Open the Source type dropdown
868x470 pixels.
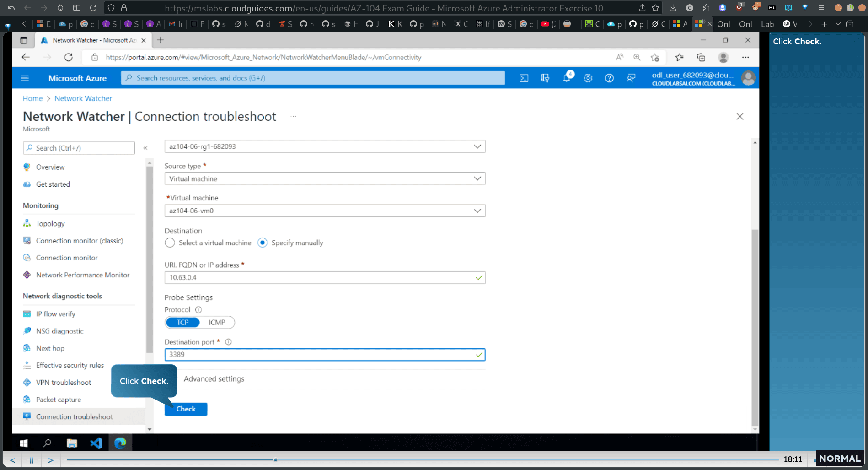pyautogui.click(x=325, y=178)
